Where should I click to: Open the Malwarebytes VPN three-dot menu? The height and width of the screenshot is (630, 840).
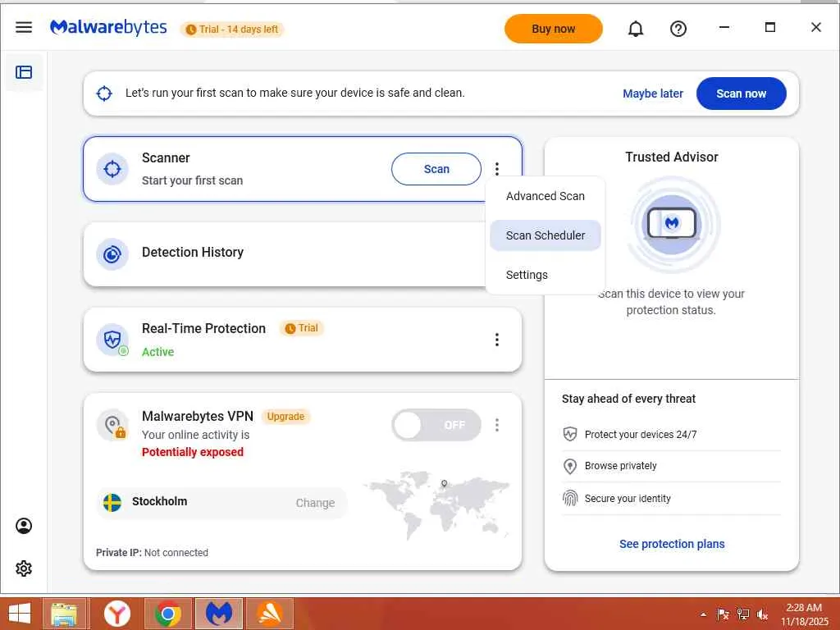[497, 426]
